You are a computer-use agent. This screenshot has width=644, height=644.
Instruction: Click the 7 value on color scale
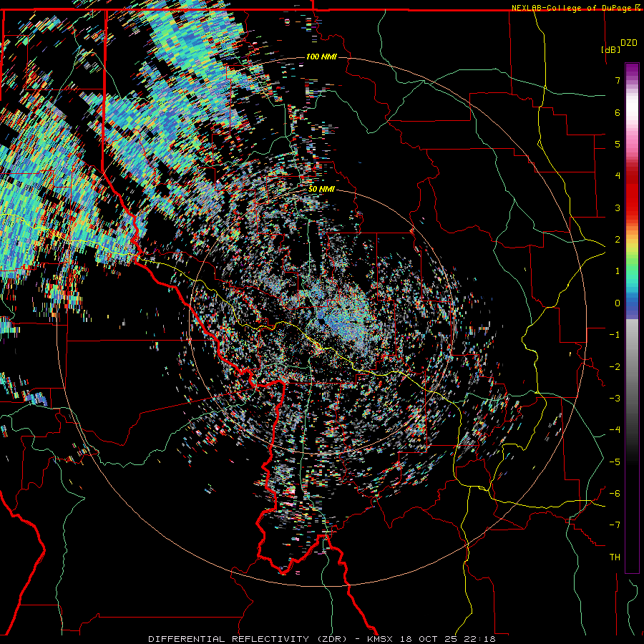tap(618, 80)
